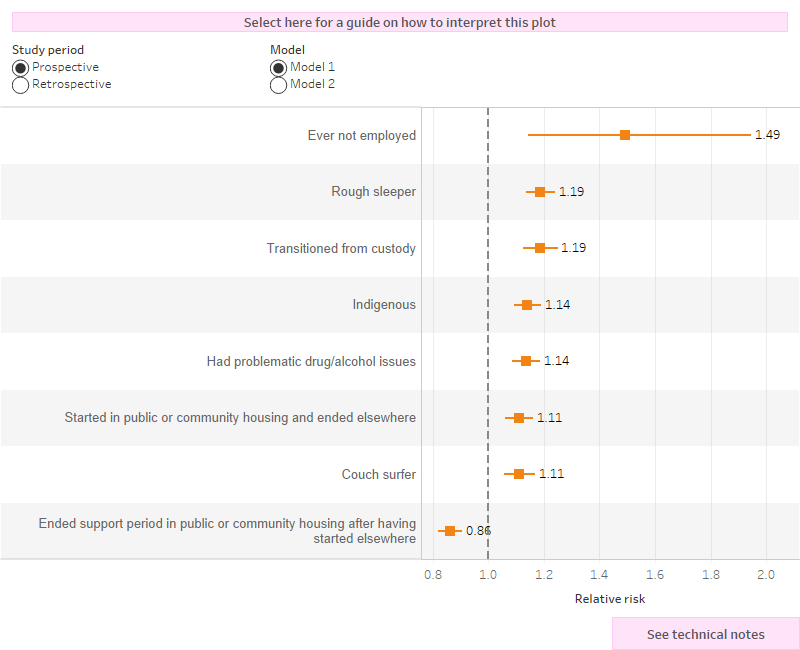Select the Prospective study period
Viewport: 800px width, 650px height.
[19, 67]
